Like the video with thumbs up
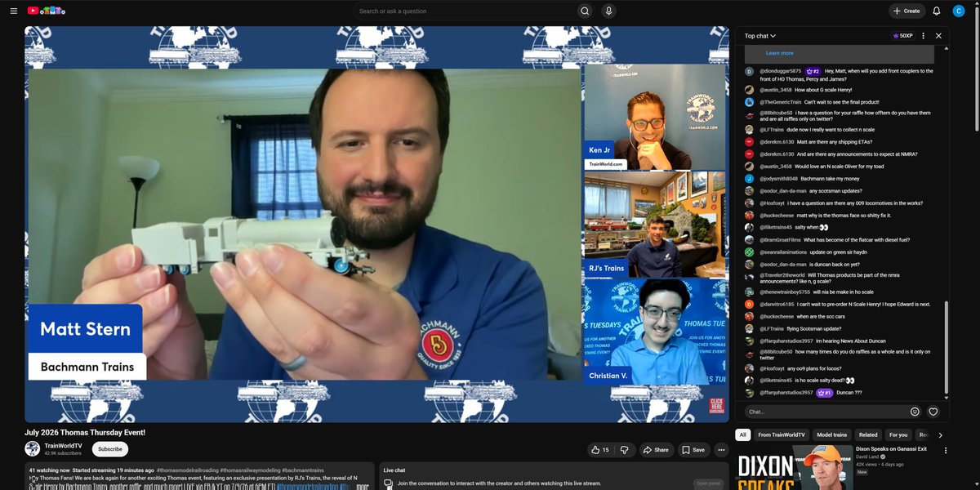Screen dimensions: 980x490 tap(599, 449)
